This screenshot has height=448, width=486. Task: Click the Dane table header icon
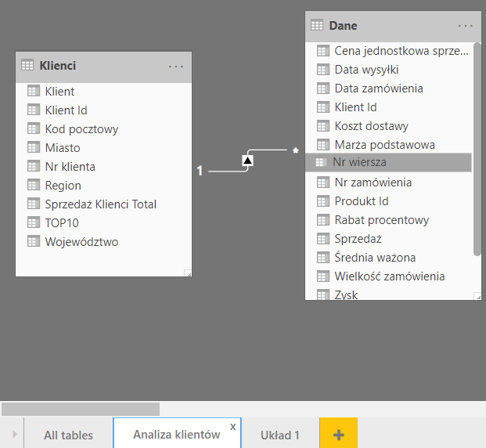[x=317, y=25]
